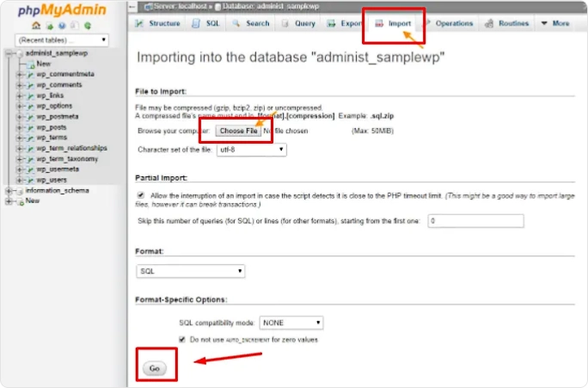588x388 pixels.
Task: Click the administ_samplewp database icon in tree
Action: point(20,53)
